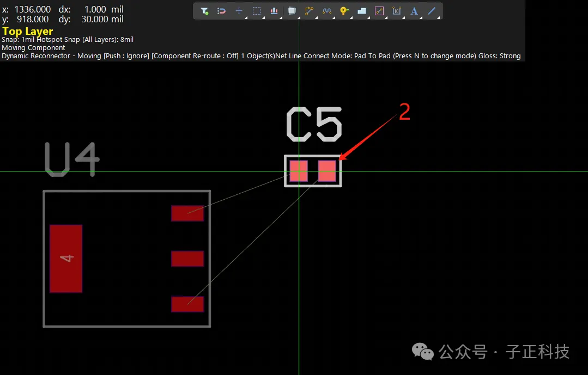The image size is (588, 375).
Task: Open the align objects tool
Action: (274, 11)
